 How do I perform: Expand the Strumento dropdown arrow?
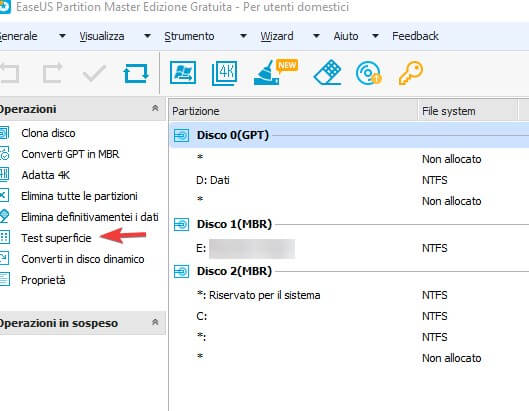tap(243, 36)
